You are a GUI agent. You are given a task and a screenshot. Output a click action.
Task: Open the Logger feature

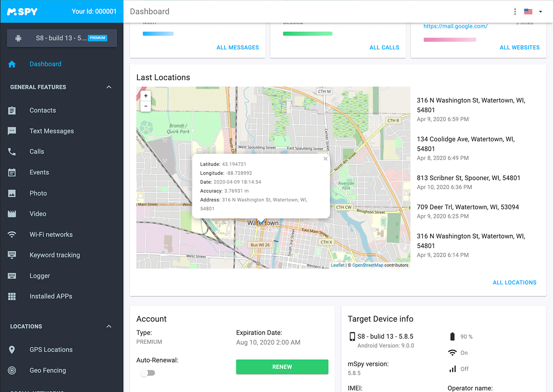coord(39,276)
